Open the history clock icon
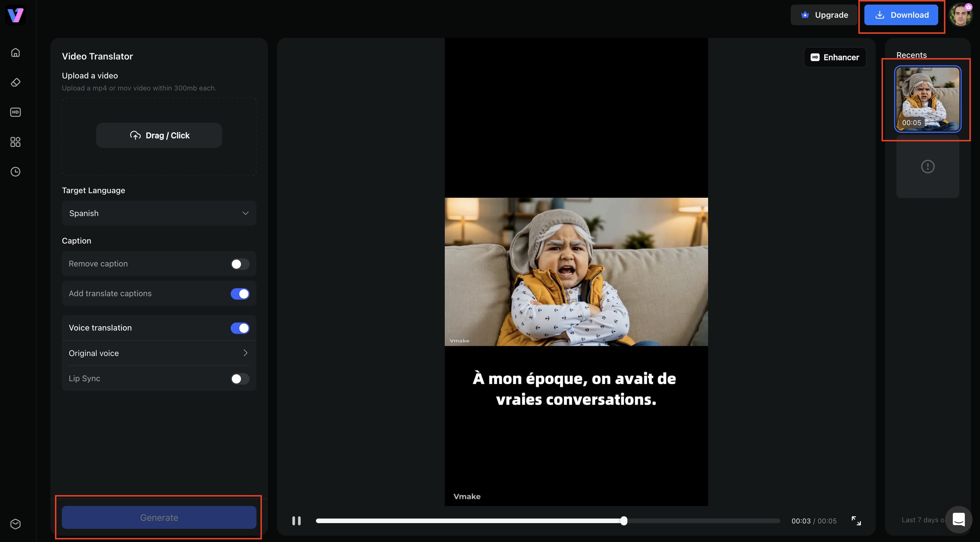Image resolution: width=980 pixels, height=542 pixels. pos(15,172)
